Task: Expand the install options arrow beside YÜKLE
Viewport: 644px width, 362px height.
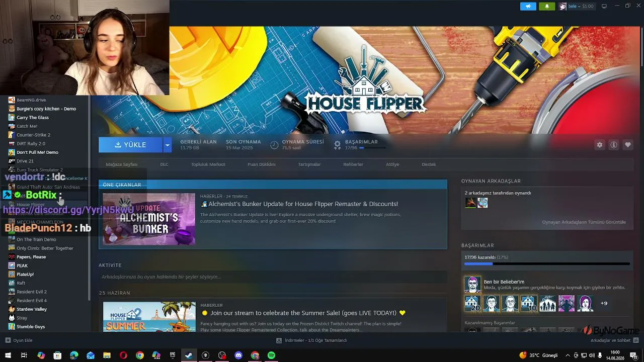Action: coord(168,145)
